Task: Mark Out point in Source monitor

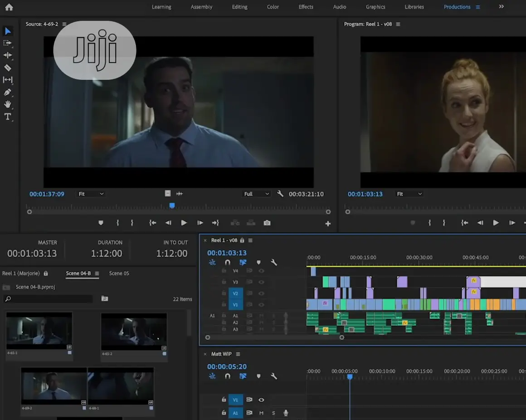Action: tap(132, 223)
